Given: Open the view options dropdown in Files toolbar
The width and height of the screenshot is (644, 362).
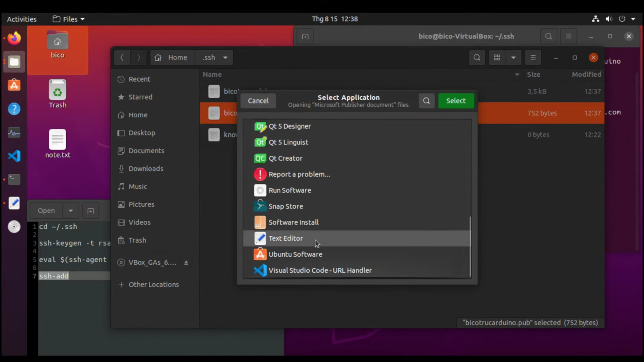Looking at the screenshot, I should (x=513, y=57).
